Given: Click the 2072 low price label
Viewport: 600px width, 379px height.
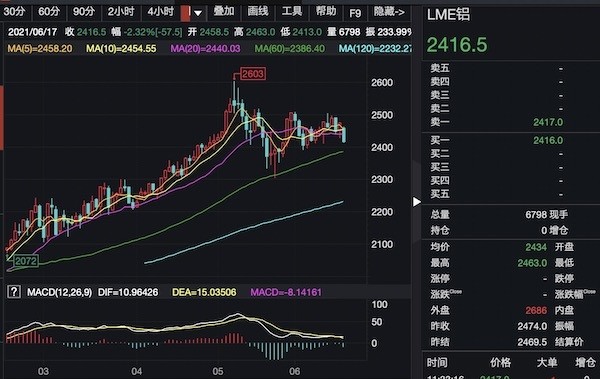Looking at the screenshot, I should (x=26, y=261).
